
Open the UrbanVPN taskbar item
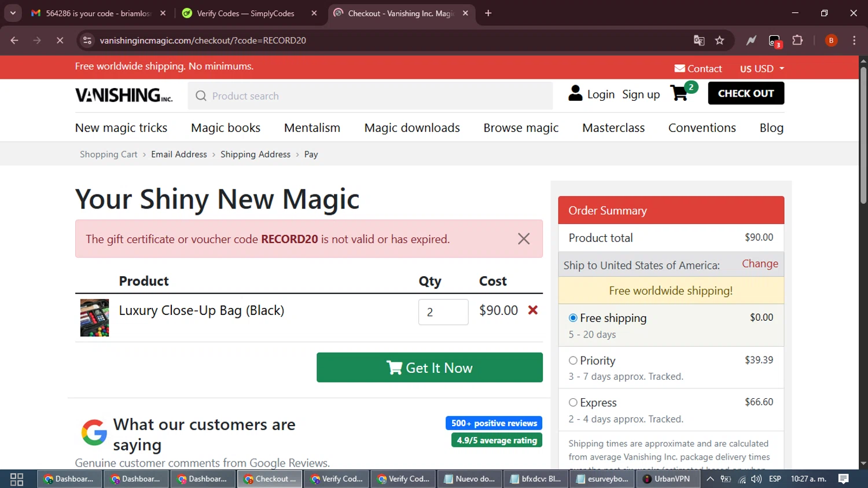pos(668,479)
